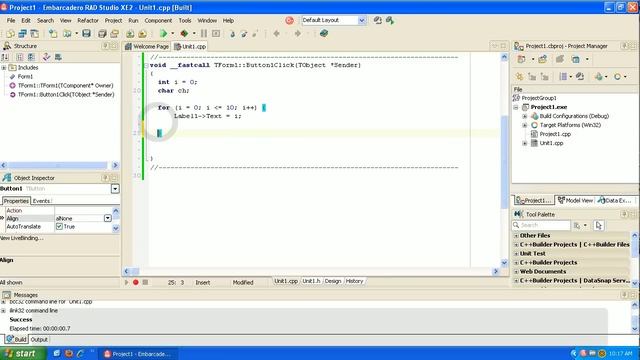Expand Target Platforms (Win32) node
Viewport: 640px width, 360px height.
tap(525, 125)
